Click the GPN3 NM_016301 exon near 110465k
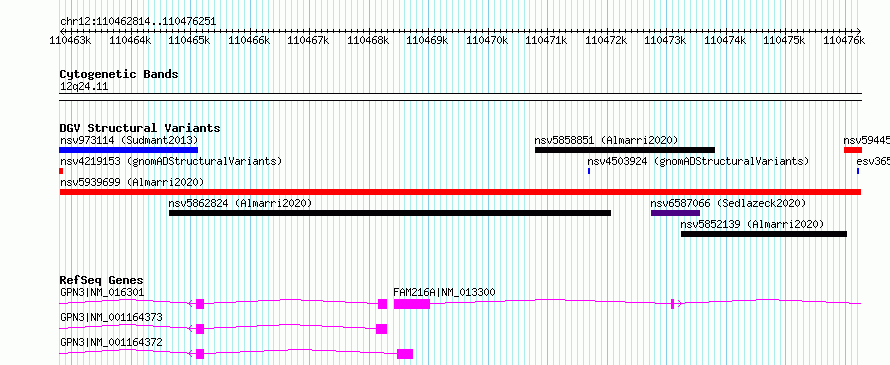Viewport: 890px width, 365px height. pos(200,304)
